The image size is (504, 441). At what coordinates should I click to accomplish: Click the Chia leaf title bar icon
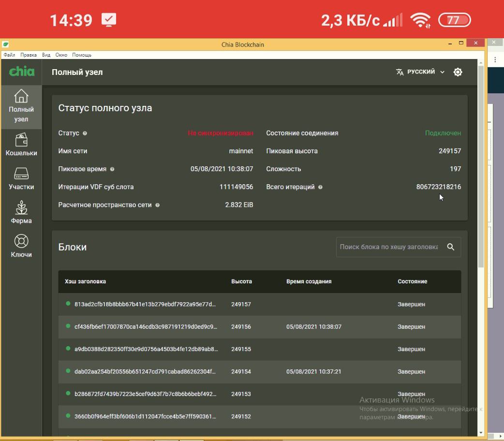5,44
